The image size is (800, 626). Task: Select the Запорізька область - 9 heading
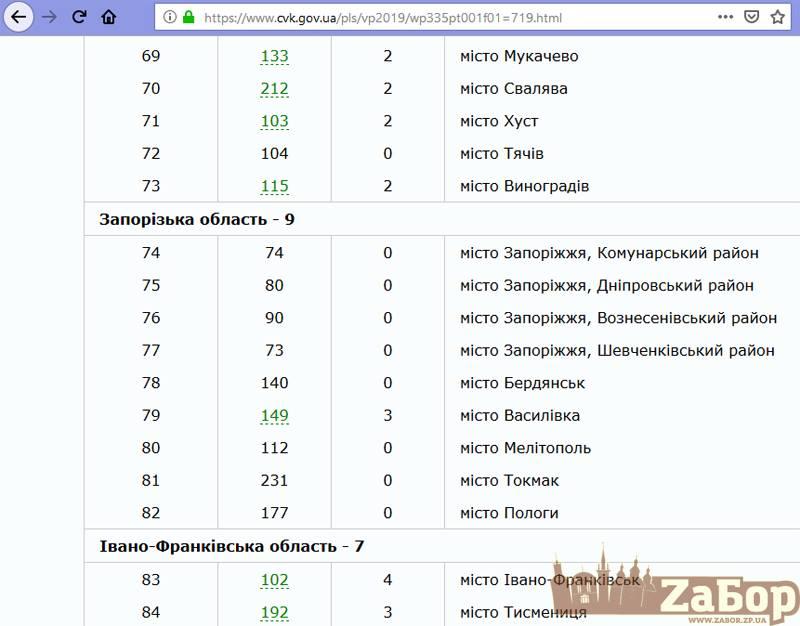[x=197, y=219]
